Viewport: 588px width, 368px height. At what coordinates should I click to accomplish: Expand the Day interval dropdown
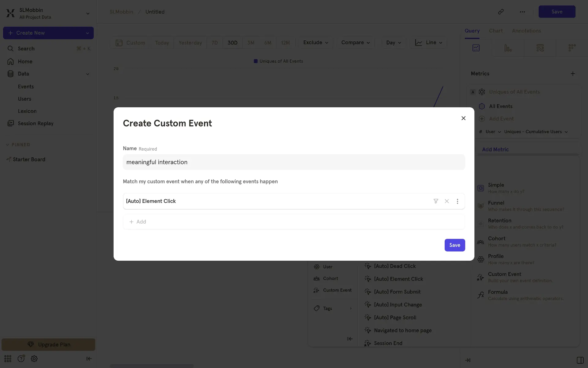coord(393,43)
